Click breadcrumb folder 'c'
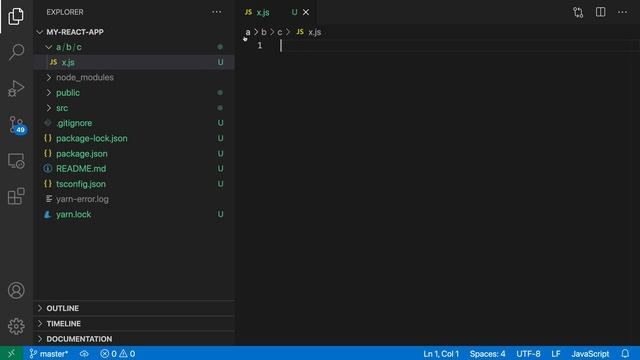 tap(280, 32)
